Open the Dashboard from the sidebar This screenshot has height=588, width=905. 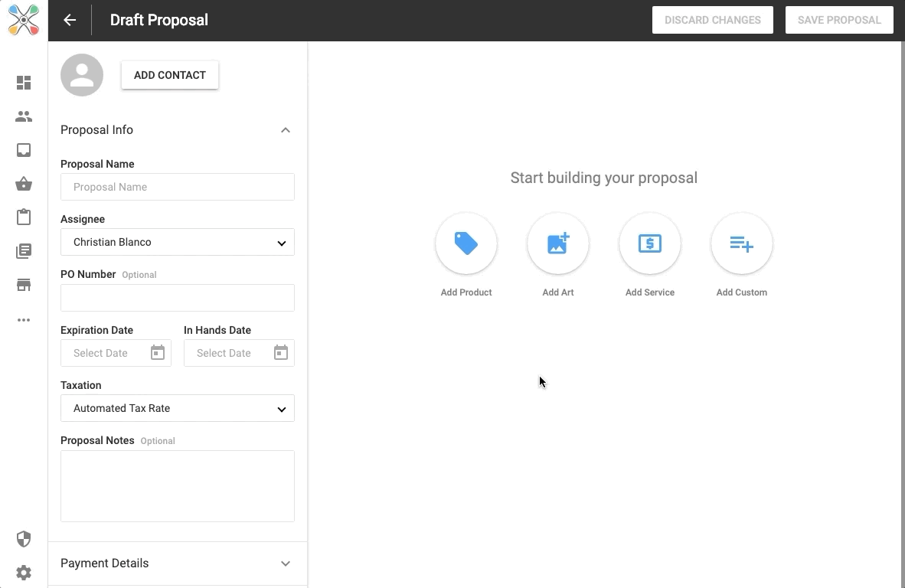(24, 82)
